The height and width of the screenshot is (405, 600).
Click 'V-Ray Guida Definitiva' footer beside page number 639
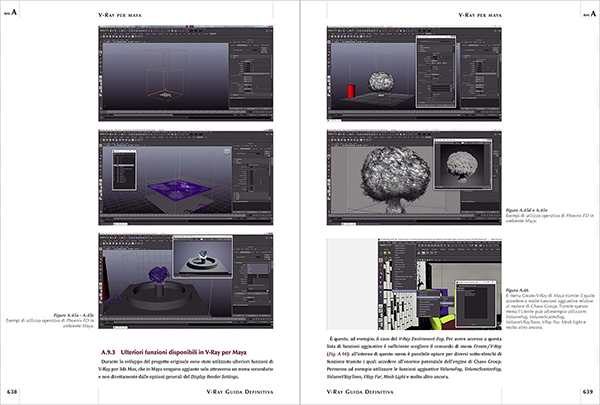coord(360,392)
